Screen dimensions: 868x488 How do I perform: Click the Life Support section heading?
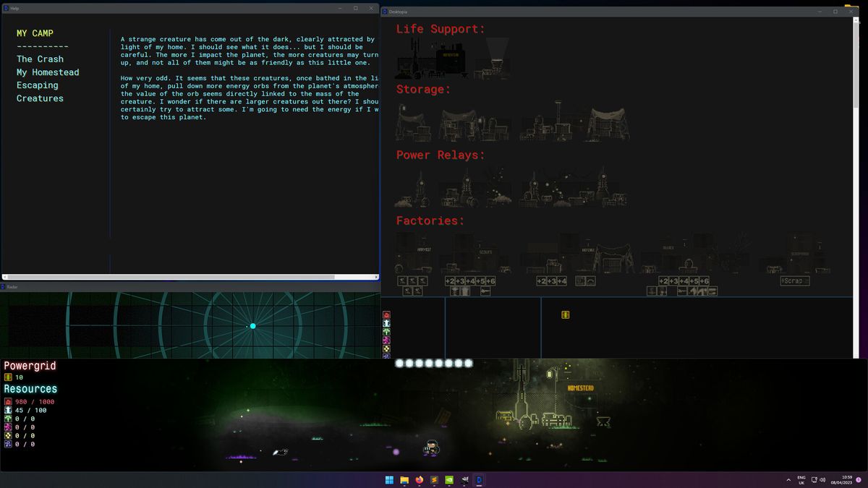[441, 30]
